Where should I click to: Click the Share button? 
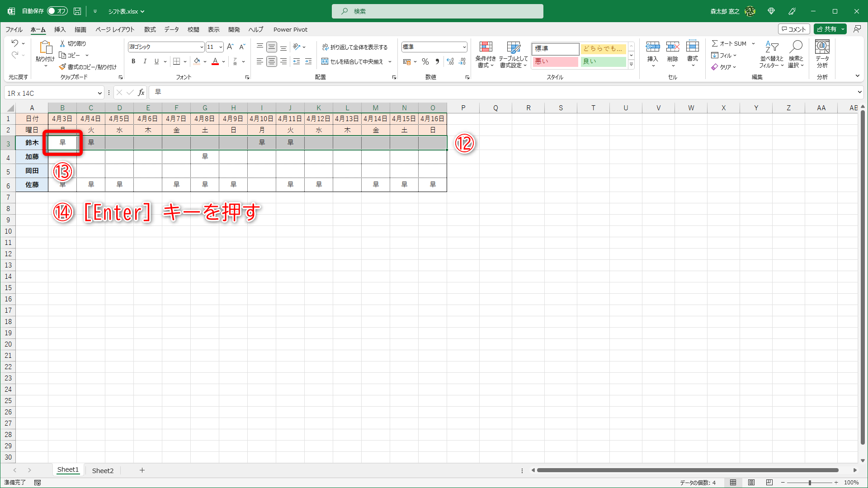[827, 29]
